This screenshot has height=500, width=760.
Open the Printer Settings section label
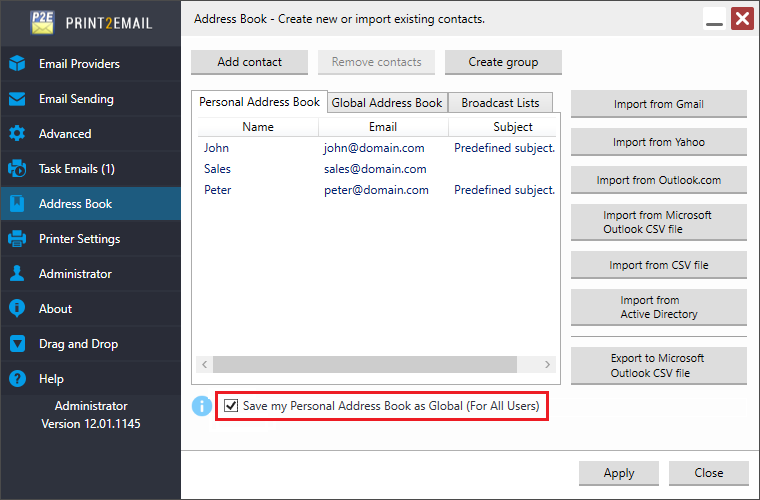click(x=79, y=239)
